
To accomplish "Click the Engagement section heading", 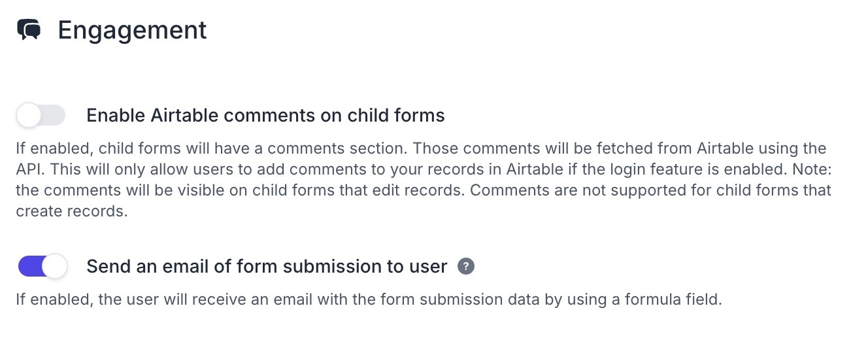I will [132, 30].
